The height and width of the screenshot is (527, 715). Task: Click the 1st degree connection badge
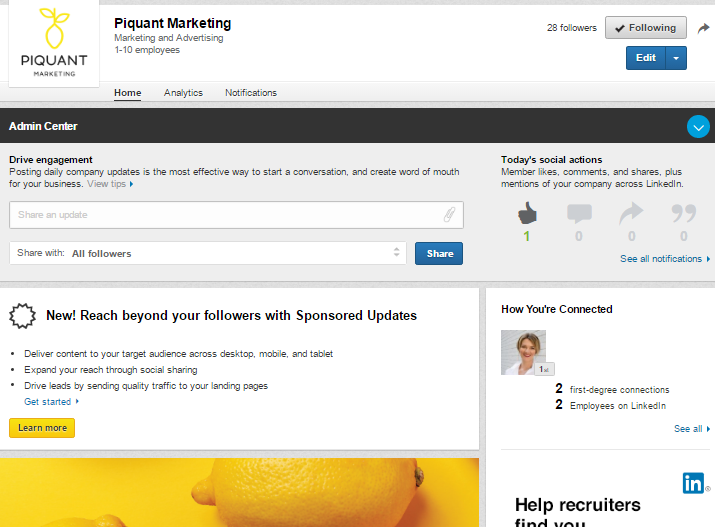pos(544,369)
